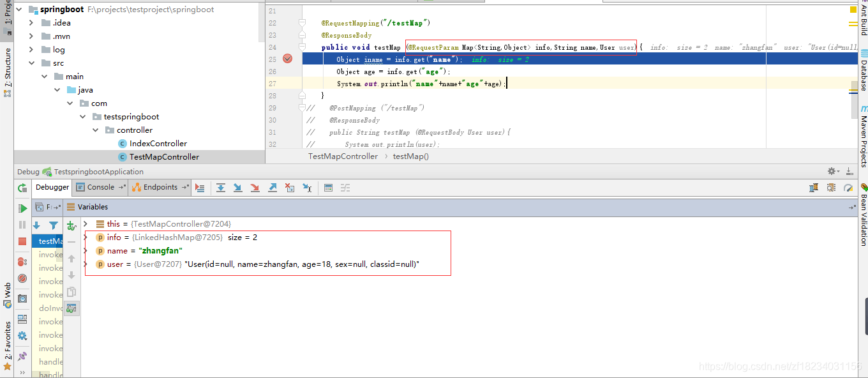Collapse the controller package

coord(95,130)
